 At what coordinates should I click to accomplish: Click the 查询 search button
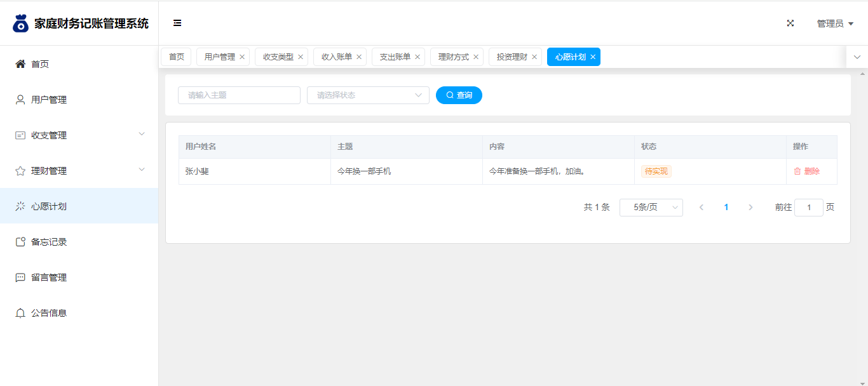pyautogui.click(x=459, y=95)
